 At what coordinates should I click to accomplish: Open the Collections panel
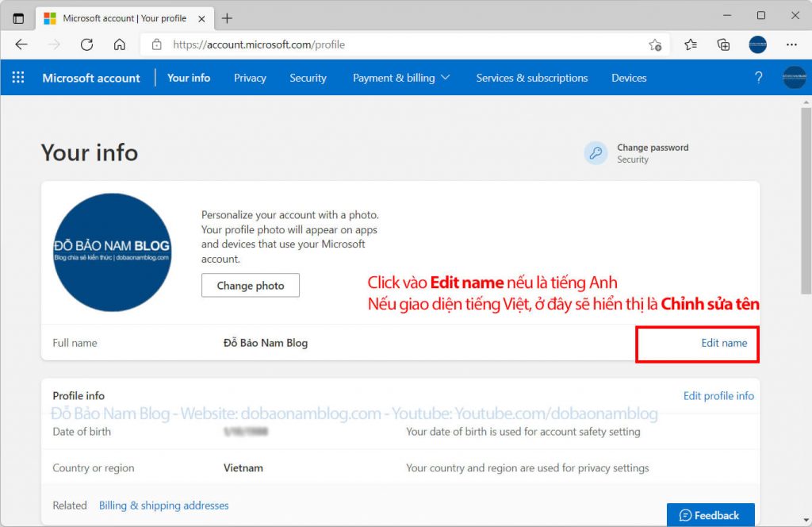tap(723, 44)
